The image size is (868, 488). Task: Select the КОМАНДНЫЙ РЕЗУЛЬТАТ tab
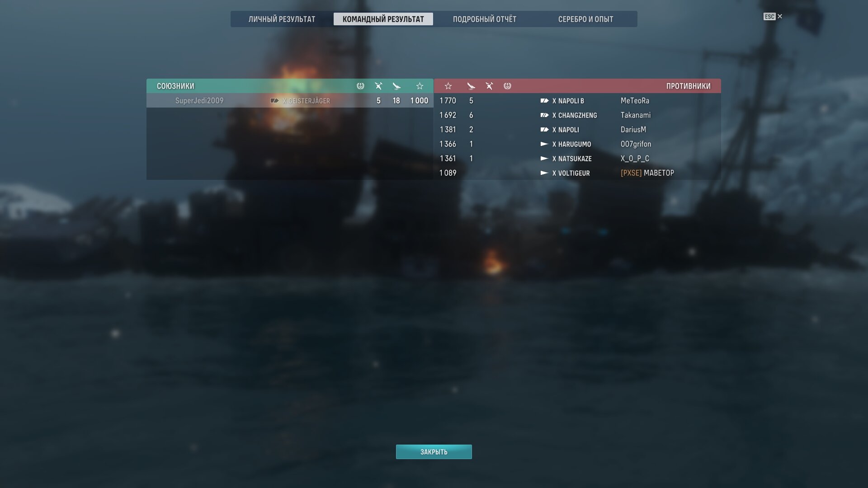[383, 19]
